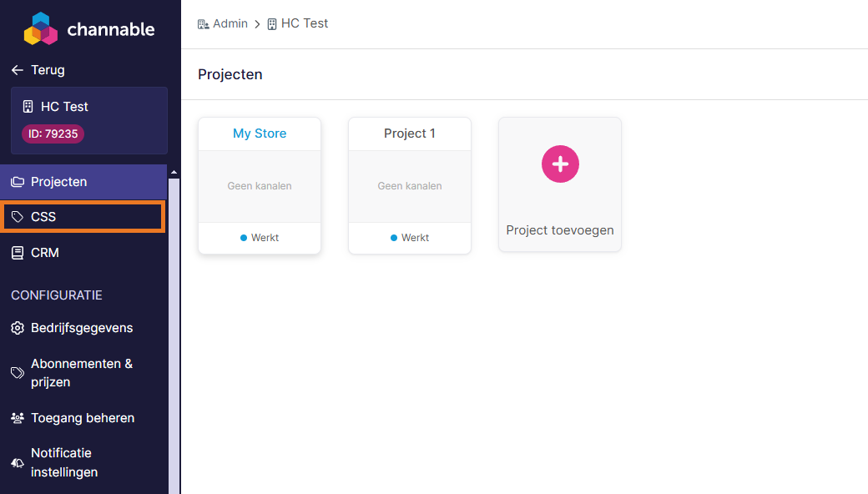Click Project toevoegen label
This screenshot has width=868, height=494.
click(560, 230)
